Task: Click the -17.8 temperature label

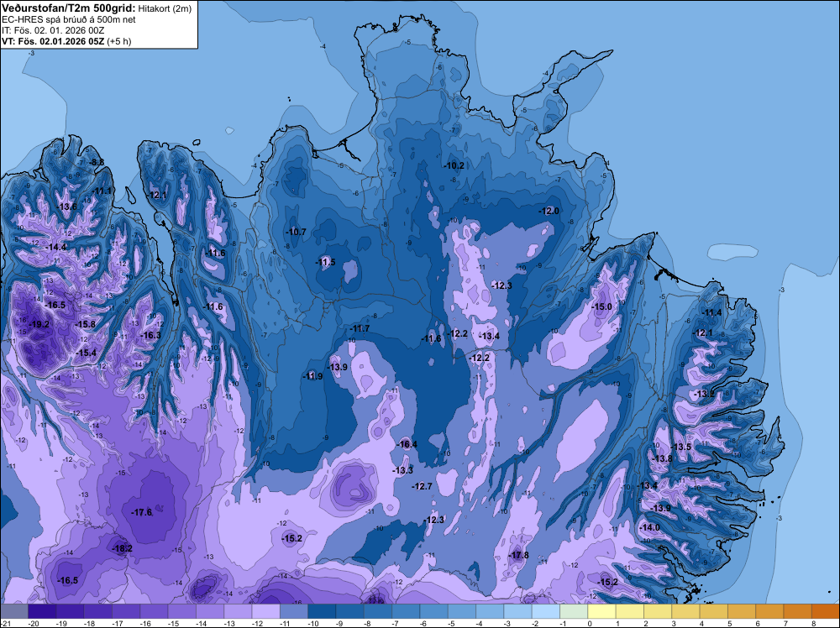Action: pyautogui.click(x=518, y=555)
